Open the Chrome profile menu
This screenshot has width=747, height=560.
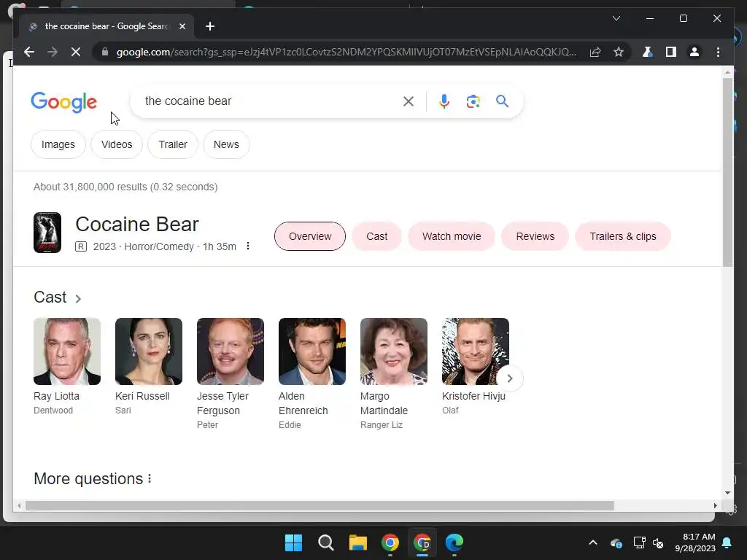pos(694,52)
